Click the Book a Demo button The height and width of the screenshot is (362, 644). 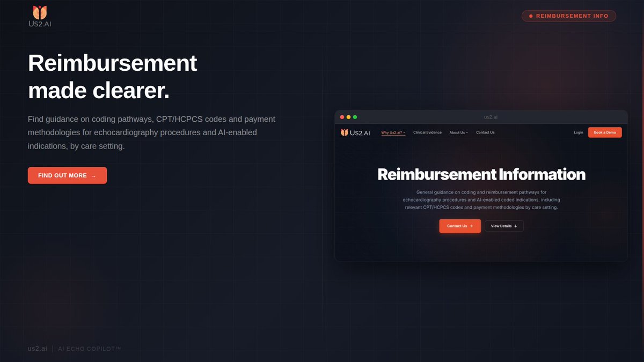[x=605, y=132]
